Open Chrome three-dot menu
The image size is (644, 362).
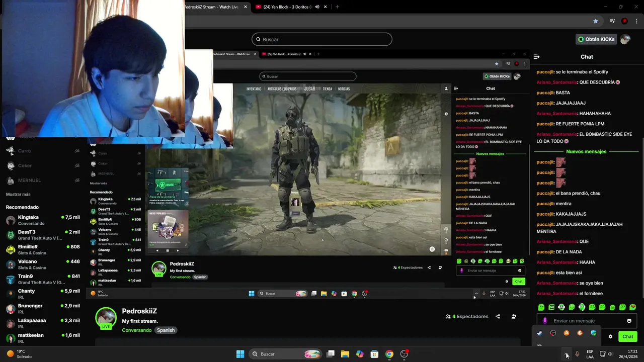636,21
